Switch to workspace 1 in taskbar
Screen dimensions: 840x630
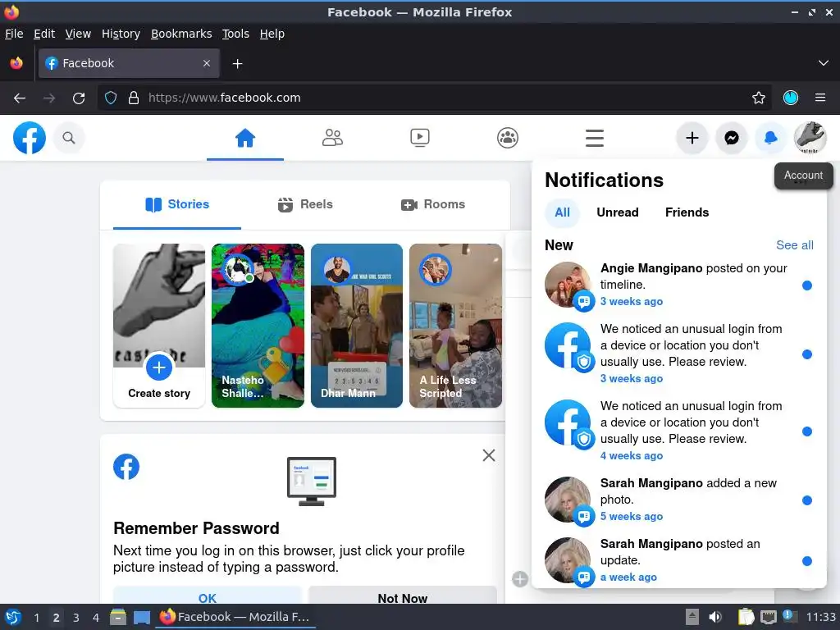click(x=36, y=618)
